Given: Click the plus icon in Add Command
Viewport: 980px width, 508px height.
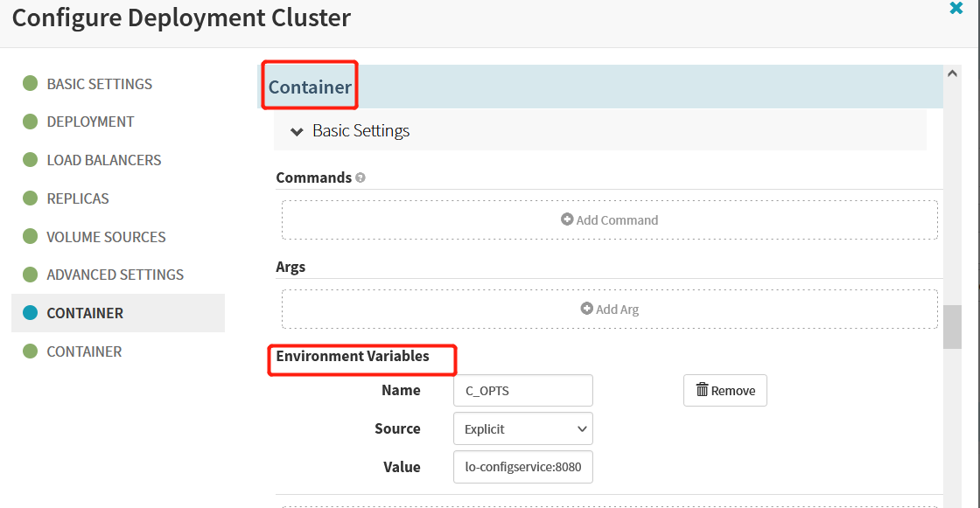Looking at the screenshot, I should pos(567,219).
